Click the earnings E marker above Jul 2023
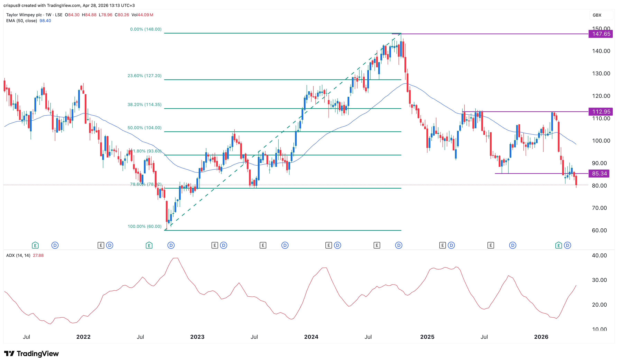 (263, 245)
